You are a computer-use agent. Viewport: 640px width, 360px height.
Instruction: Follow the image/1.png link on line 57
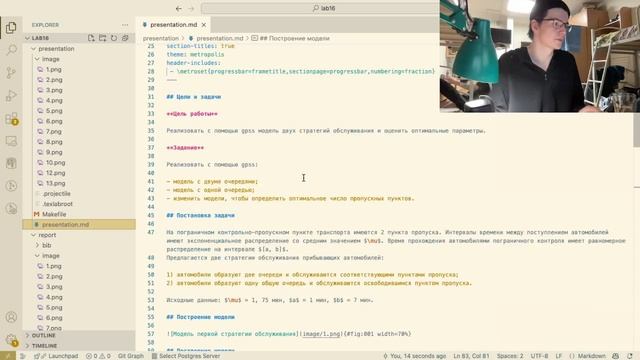pyautogui.click(x=321, y=334)
